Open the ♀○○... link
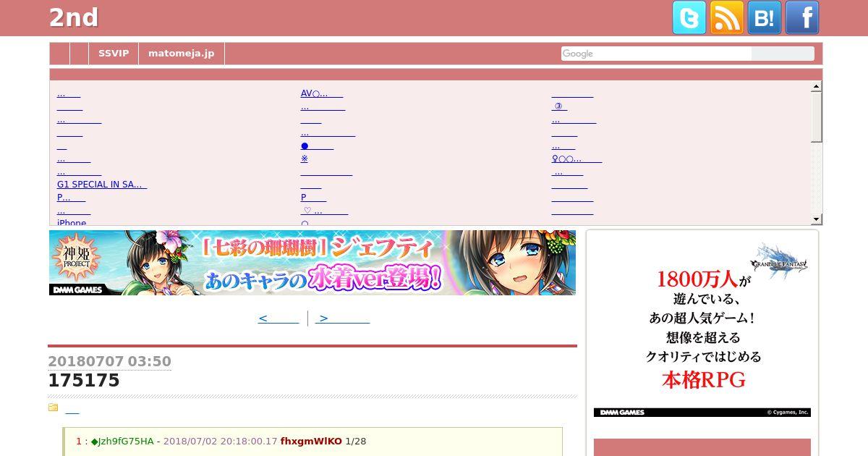 576,159
